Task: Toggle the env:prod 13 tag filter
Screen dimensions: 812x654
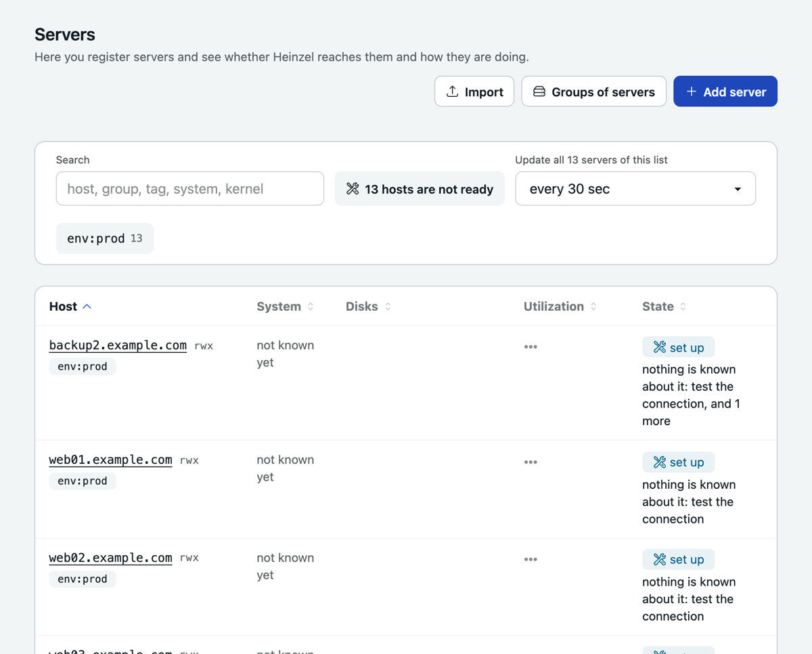Action: point(105,238)
